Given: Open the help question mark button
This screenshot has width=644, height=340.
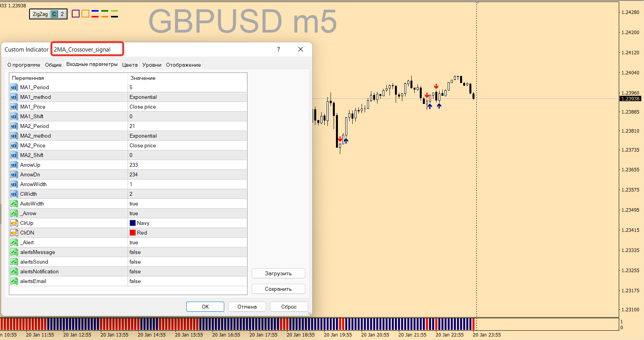Looking at the screenshot, I should click(x=278, y=49).
